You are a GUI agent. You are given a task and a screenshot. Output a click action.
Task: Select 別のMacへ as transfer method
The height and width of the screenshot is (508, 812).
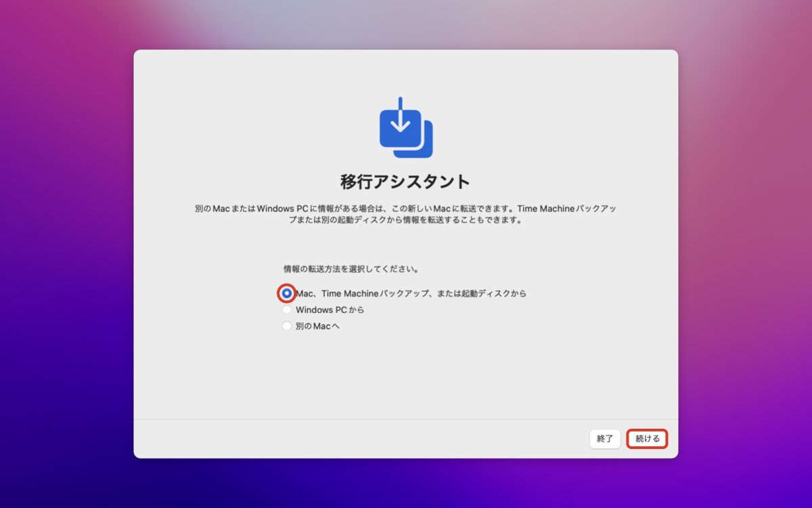click(x=287, y=326)
